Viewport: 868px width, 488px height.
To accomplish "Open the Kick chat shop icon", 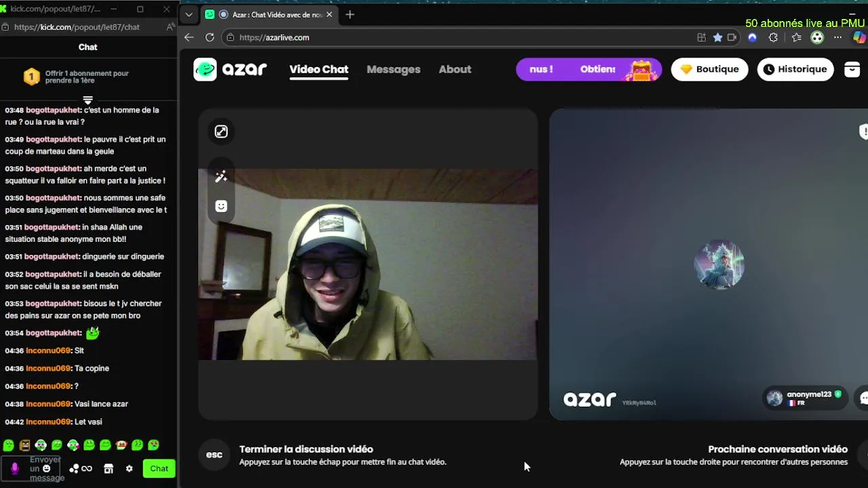I will pos(108,468).
